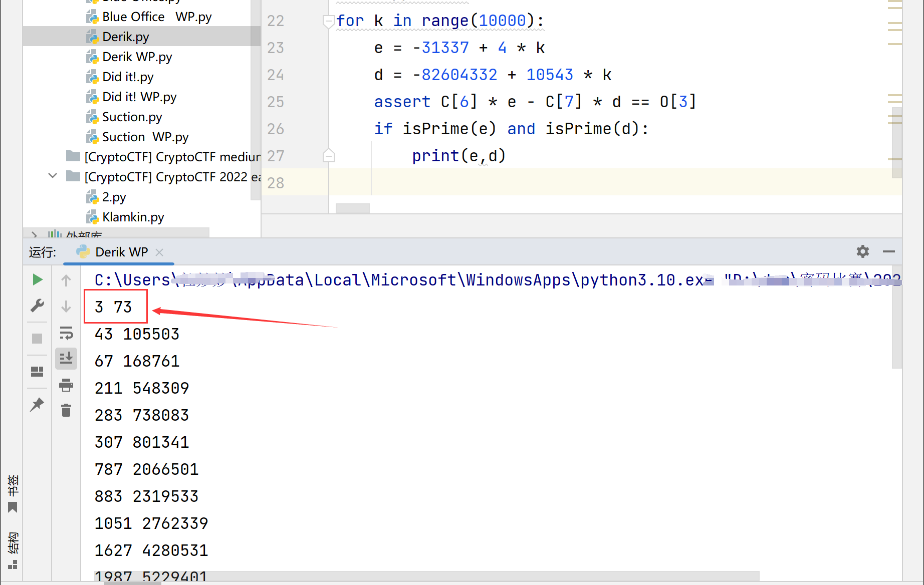
Task: Switch to the Derik WP run tab
Action: coord(121,252)
